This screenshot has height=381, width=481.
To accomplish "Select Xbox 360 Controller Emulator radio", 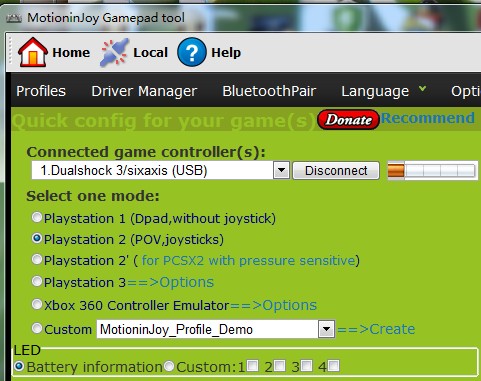I will [37, 304].
